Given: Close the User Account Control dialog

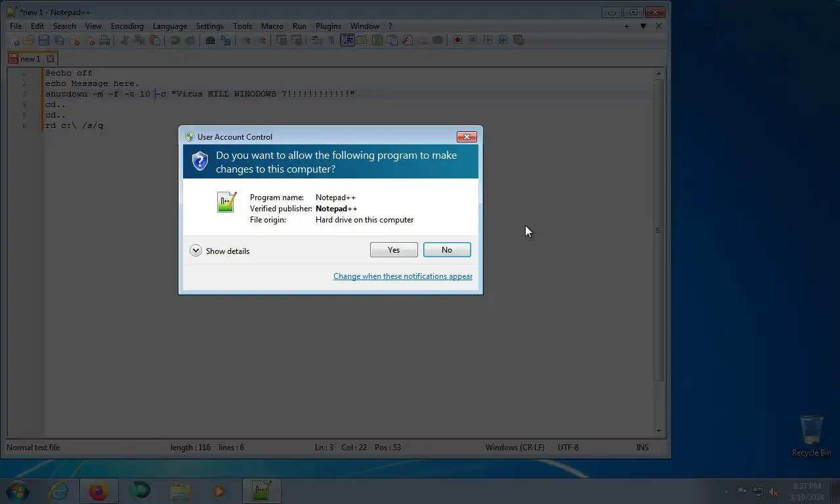Looking at the screenshot, I should (467, 136).
